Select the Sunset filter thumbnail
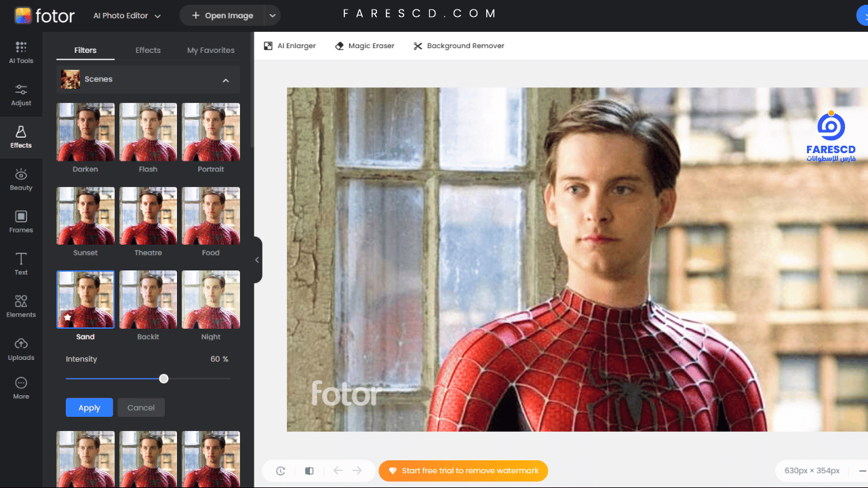 (85, 216)
